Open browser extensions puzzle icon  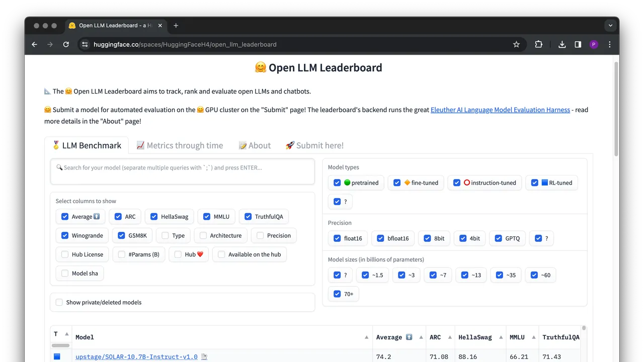tap(538, 44)
